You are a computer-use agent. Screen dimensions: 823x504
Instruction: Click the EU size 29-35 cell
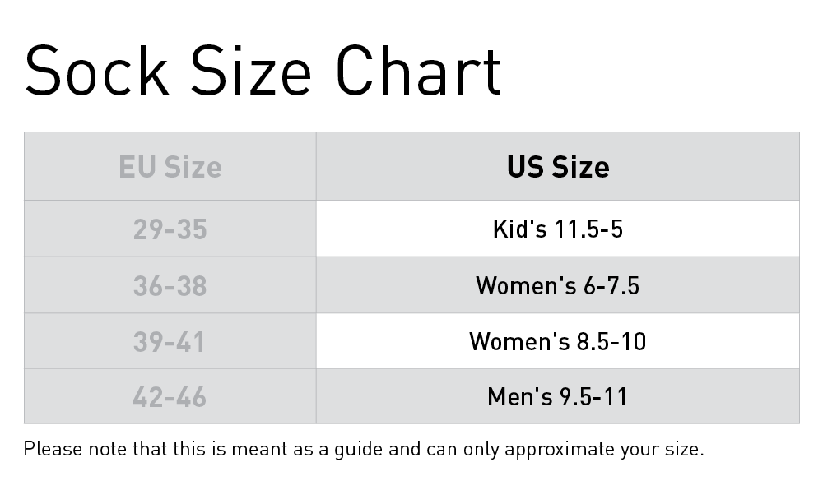(x=170, y=229)
